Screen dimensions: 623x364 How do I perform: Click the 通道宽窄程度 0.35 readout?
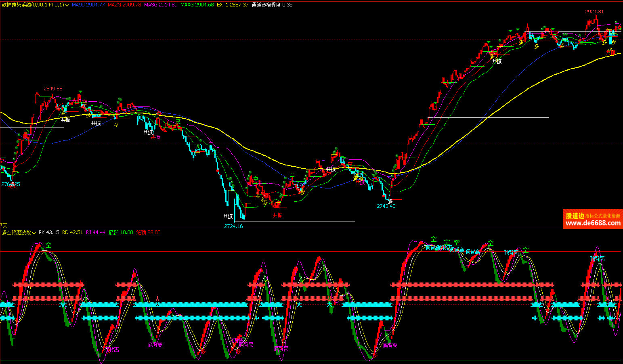click(272, 5)
